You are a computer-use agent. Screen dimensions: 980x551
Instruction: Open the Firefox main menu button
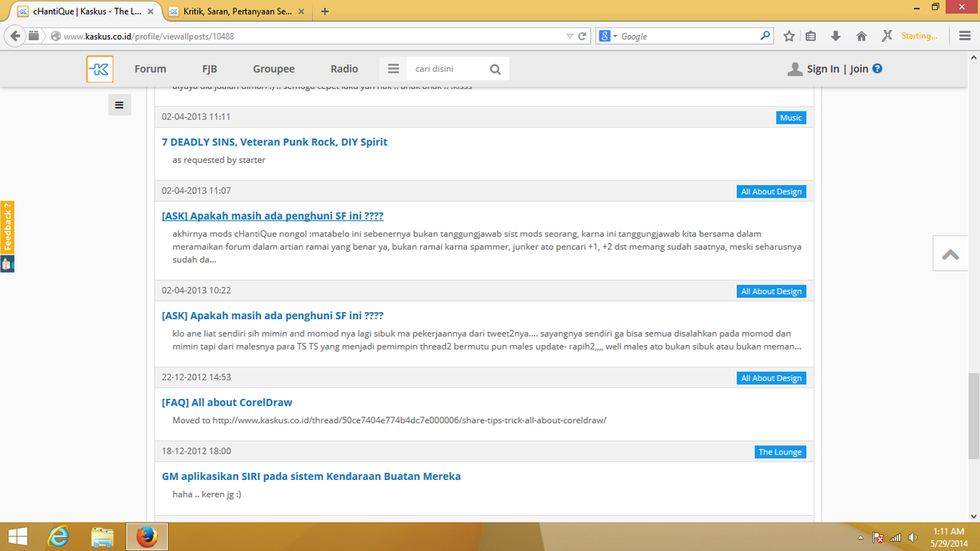pos(965,36)
